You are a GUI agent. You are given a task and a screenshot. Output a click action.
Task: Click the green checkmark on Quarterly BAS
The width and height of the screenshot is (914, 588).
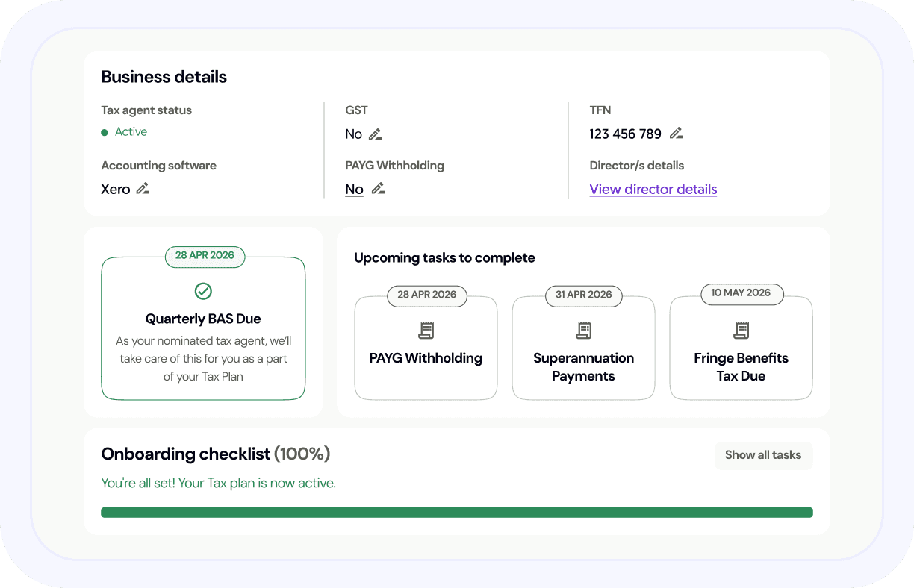(203, 291)
